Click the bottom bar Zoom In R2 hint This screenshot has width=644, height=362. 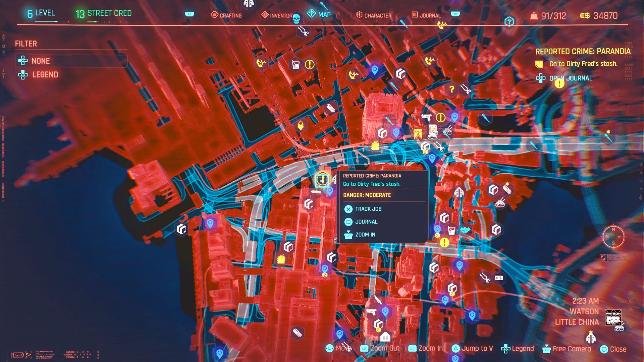(x=426, y=349)
